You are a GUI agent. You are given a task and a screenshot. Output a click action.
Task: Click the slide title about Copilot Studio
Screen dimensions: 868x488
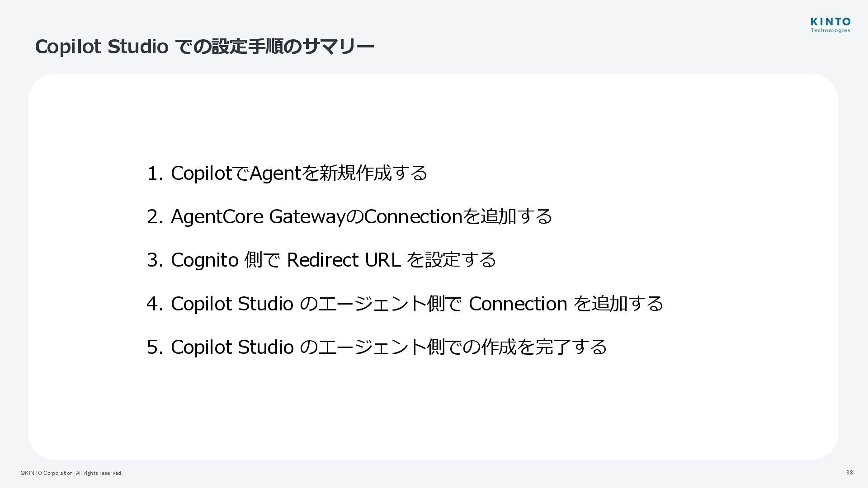(204, 47)
